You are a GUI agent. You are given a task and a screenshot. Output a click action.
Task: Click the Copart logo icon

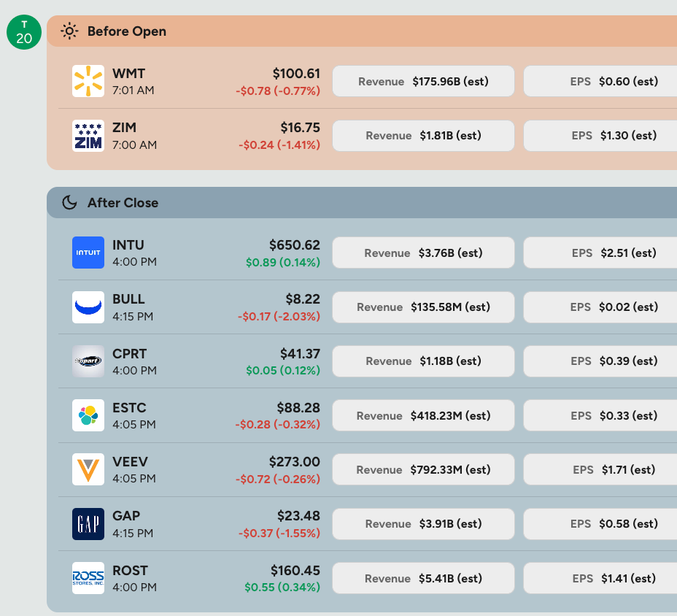[88, 361]
